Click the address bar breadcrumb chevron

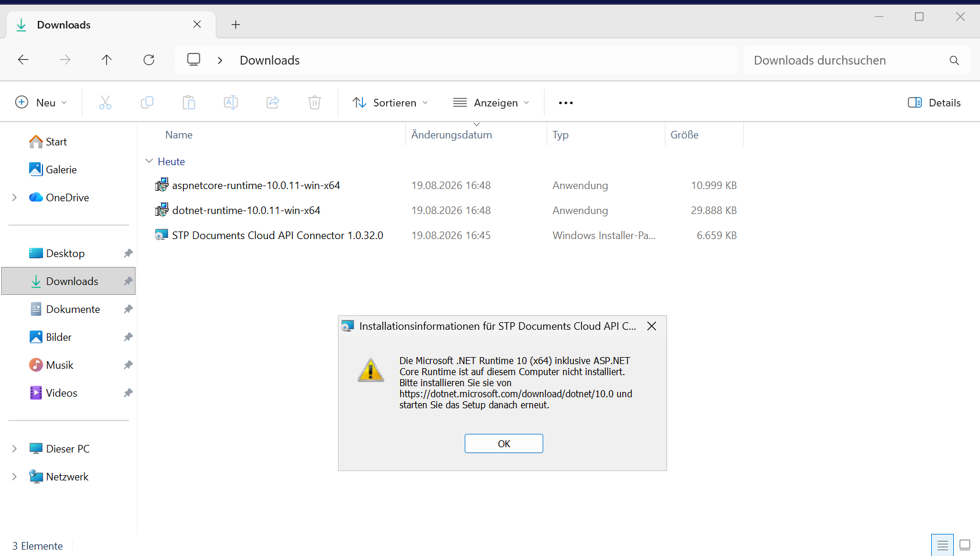(220, 60)
